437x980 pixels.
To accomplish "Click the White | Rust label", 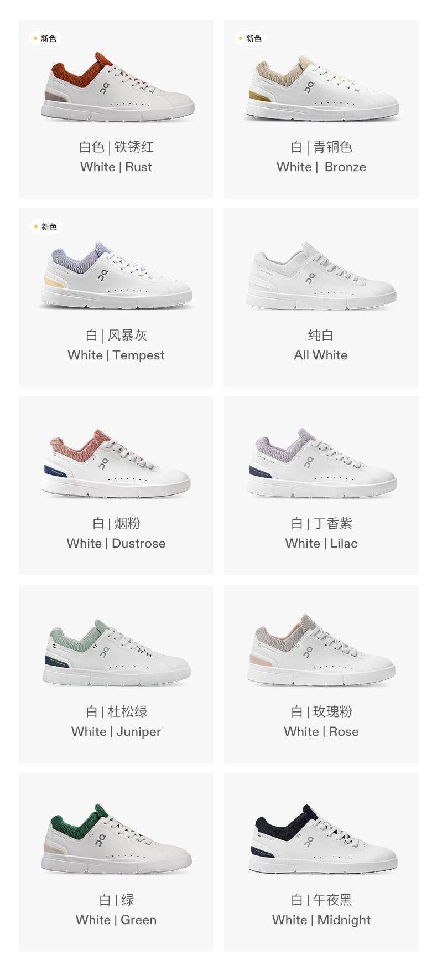I will click(x=116, y=167).
